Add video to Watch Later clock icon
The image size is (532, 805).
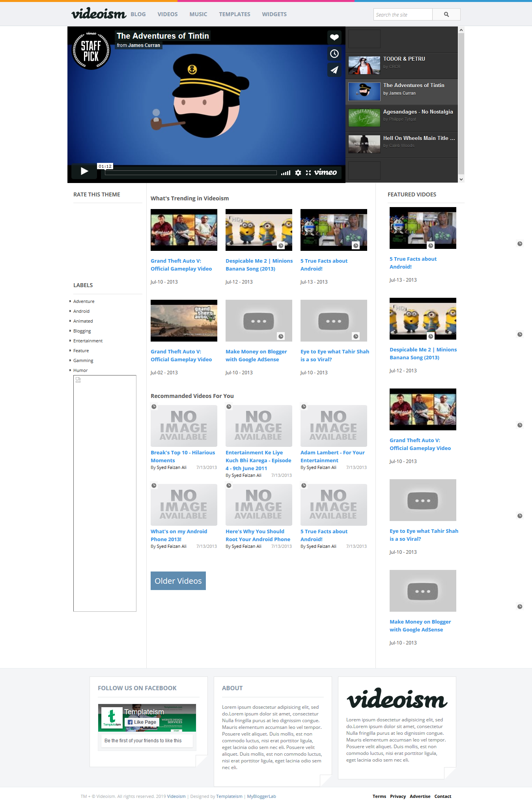(334, 54)
